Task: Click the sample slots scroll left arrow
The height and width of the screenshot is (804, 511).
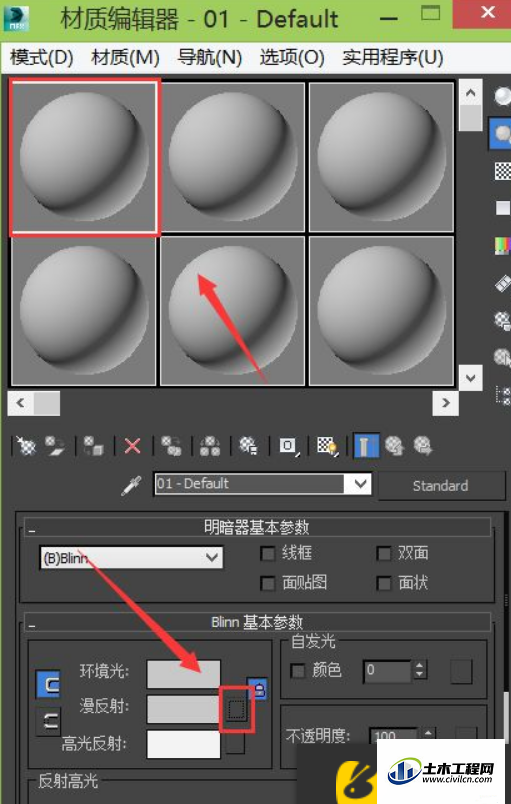Action: [21, 403]
